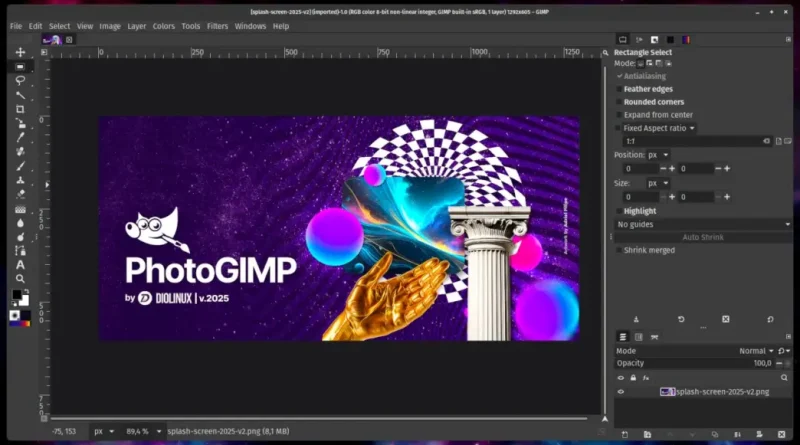The height and width of the screenshot is (445, 800).
Task: Click the Auto Shrink button
Action: [x=703, y=237]
